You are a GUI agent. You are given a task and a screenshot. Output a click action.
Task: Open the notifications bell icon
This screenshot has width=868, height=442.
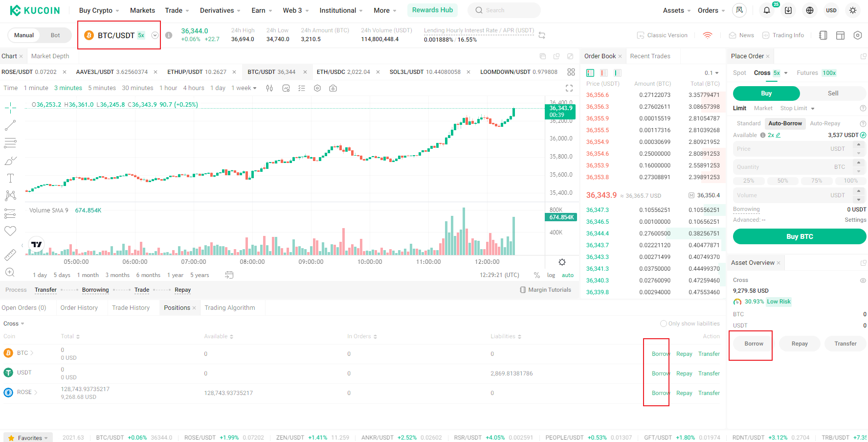point(767,10)
